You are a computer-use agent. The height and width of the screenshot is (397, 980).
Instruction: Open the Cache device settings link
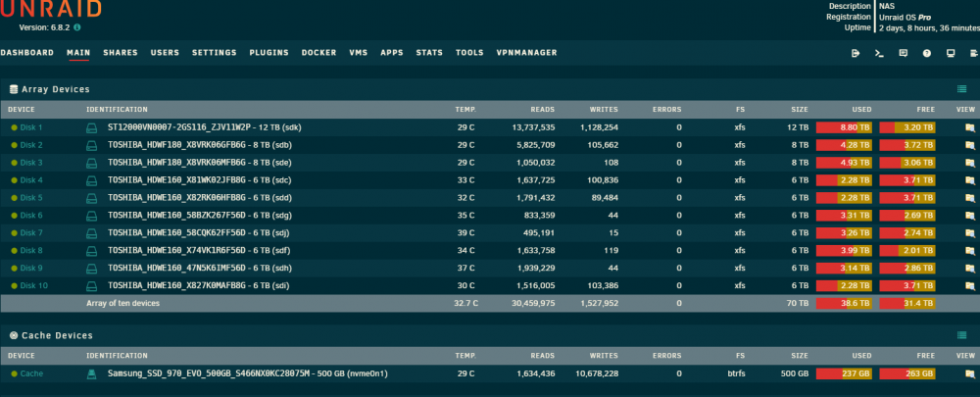click(32, 373)
